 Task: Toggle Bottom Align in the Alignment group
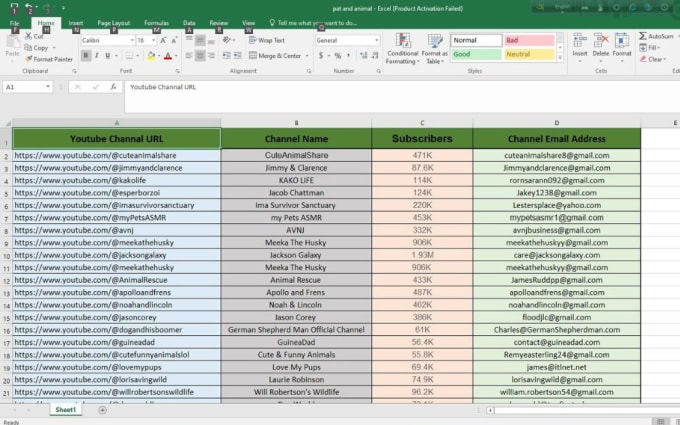tap(211, 40)
